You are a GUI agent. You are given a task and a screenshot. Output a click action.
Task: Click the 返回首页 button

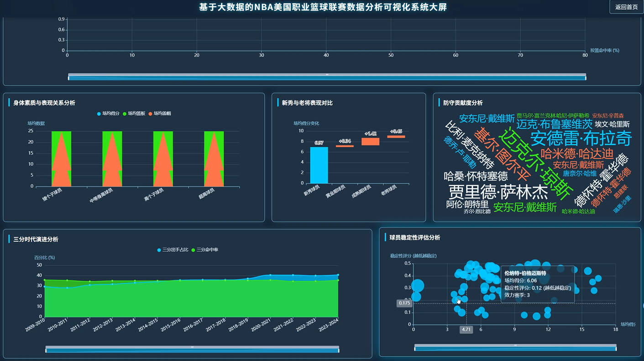pyautogui.click(x=626, y=7)
